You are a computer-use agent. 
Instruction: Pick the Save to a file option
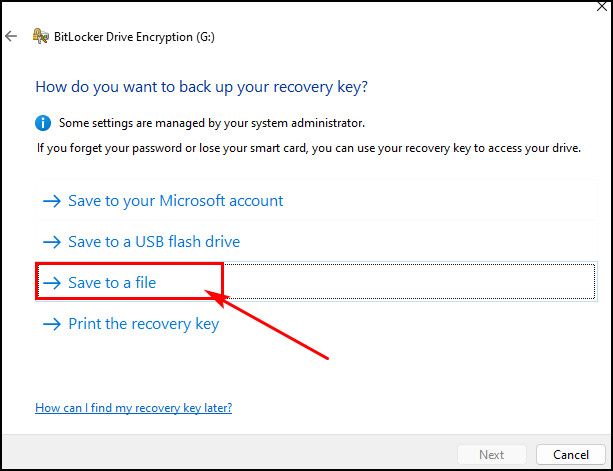[316, 282]
